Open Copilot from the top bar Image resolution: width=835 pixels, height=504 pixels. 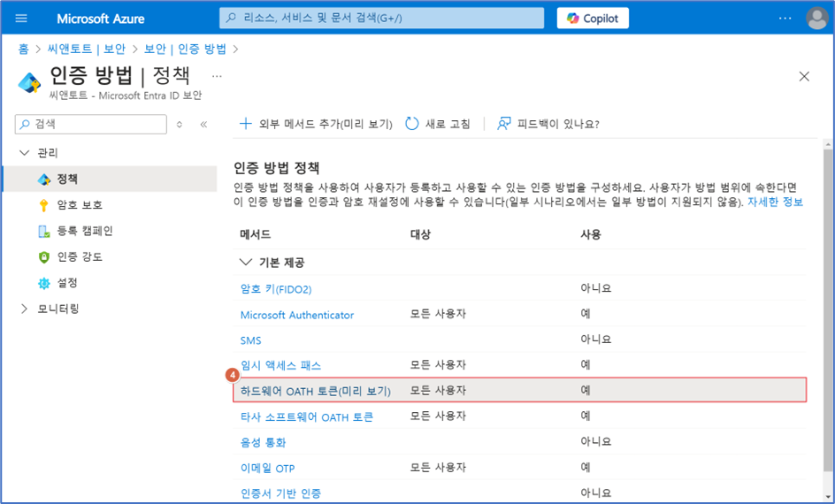point(593,18)
